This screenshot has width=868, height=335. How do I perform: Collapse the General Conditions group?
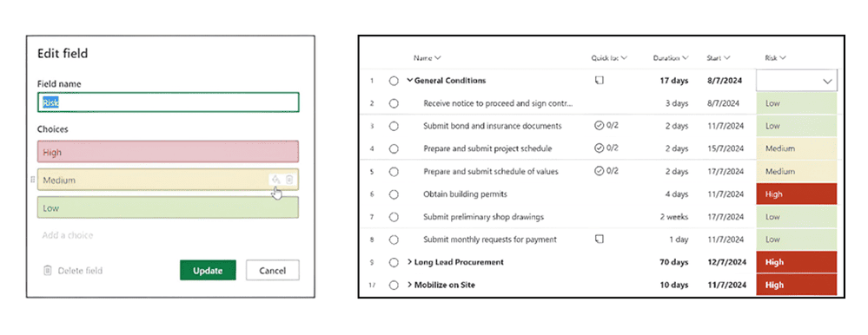coord(410,81)
